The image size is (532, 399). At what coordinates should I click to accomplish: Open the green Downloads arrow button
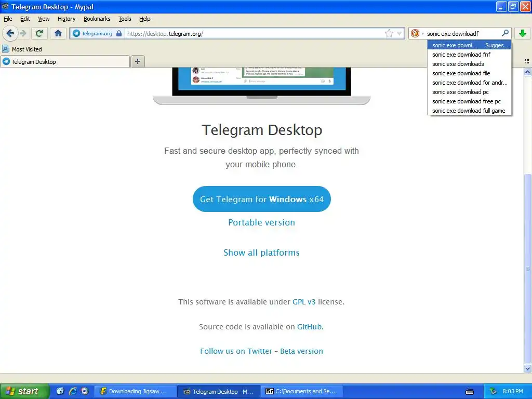pyautogui.click(x=523, y=33)
